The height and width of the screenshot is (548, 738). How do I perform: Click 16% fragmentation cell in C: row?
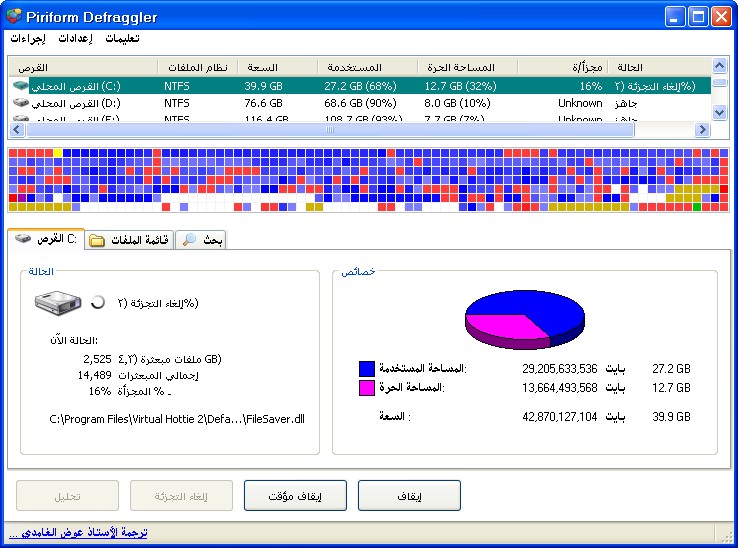click(x=591, y=86)
